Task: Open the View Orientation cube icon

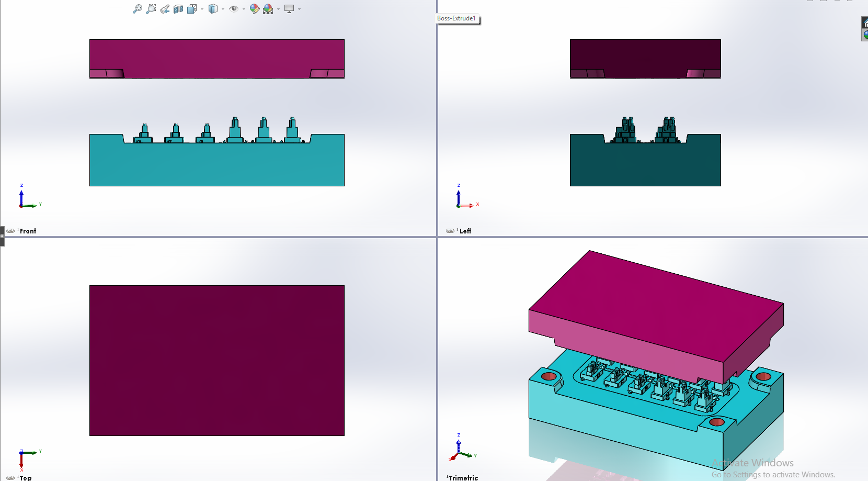Action: click(192, 9)
